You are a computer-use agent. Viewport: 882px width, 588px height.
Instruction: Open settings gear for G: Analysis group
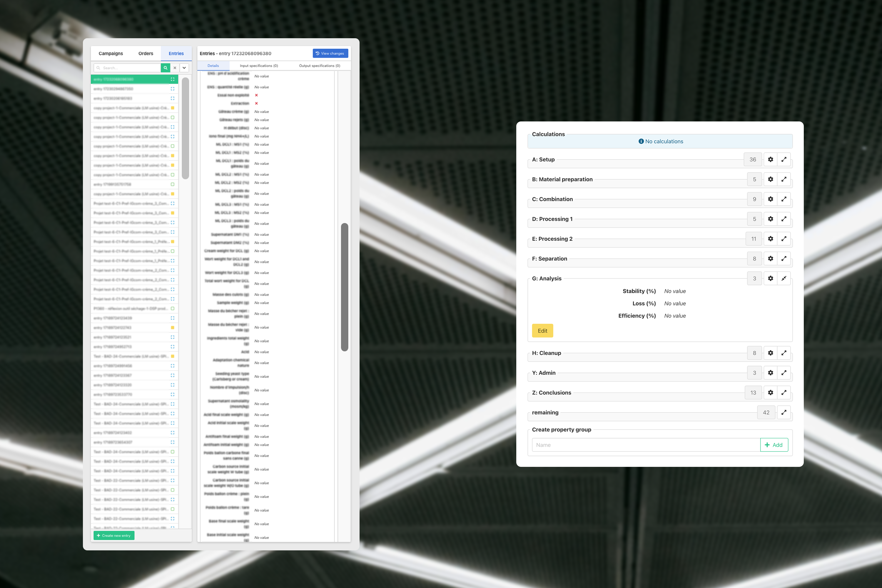tap(770, 279)
